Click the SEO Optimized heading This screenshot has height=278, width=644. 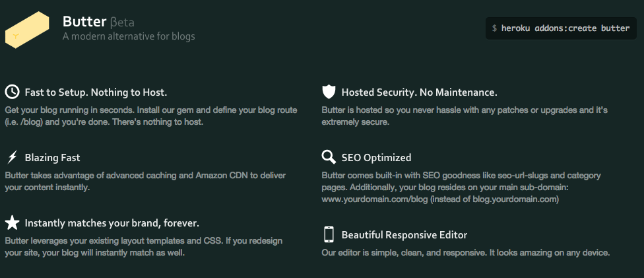point(376,158)
